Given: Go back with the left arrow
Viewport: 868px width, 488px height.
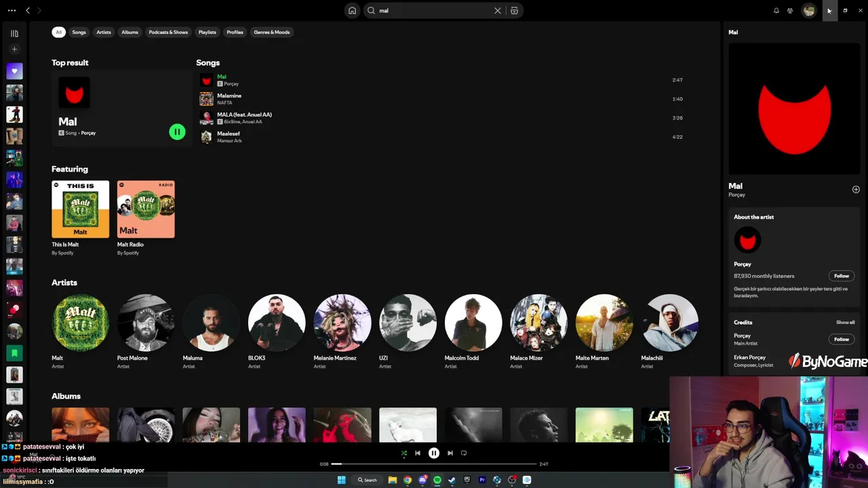Looking at the screenshot, I should click(28, 10).
